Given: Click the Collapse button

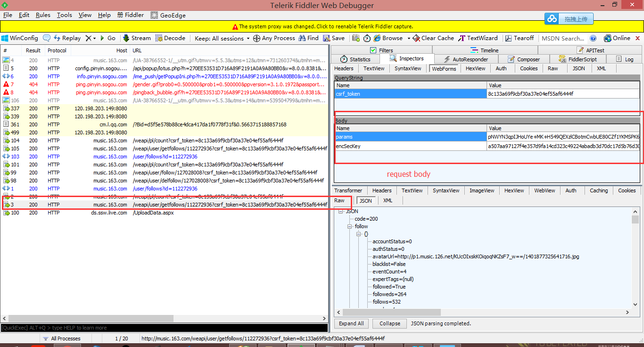Looking at the screenshot, I should click(390, 323).
